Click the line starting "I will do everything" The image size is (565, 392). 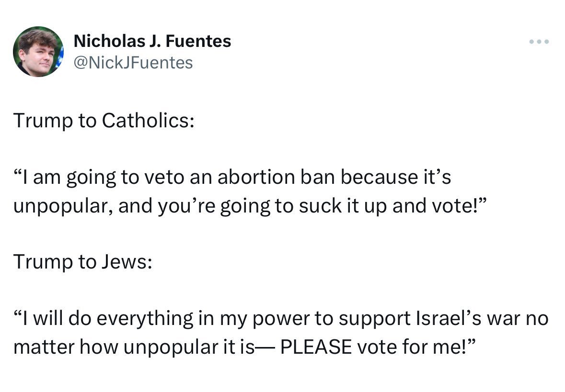(281, 318)
